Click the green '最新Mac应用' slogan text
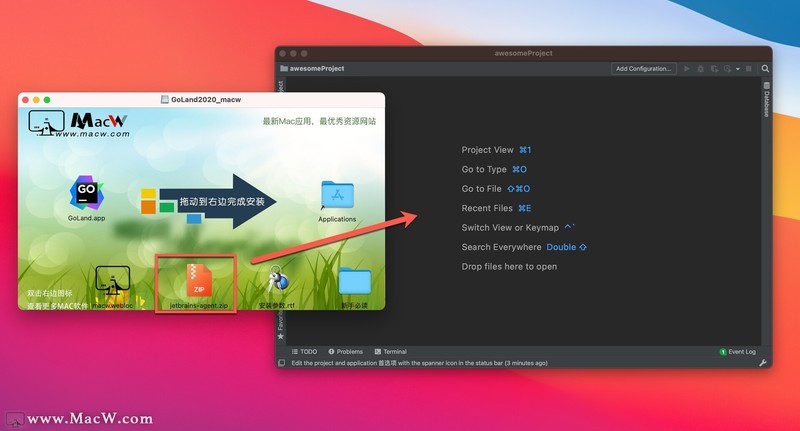This screenshot has height=431, width=800. [x=319, y=121]
